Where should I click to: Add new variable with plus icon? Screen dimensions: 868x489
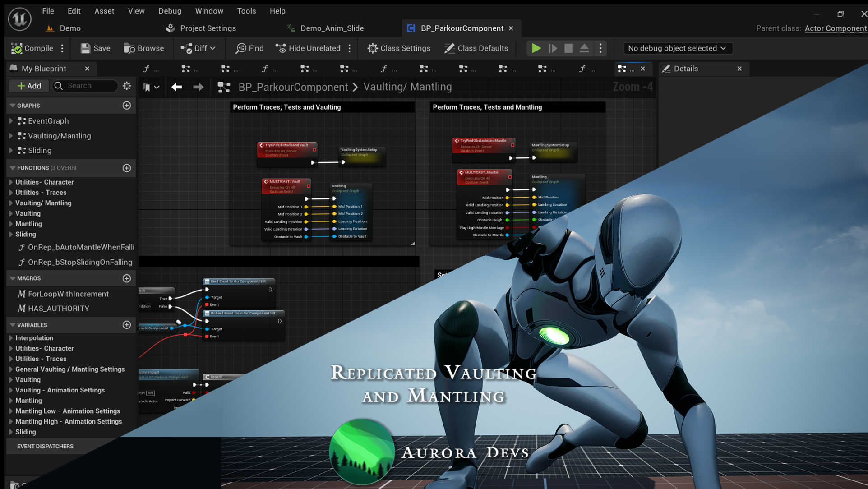127,325
